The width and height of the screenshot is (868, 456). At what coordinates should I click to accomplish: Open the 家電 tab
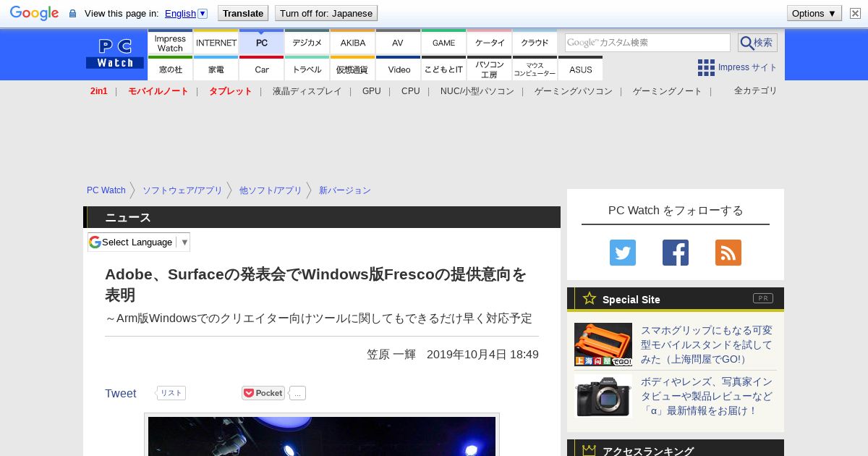216,69
